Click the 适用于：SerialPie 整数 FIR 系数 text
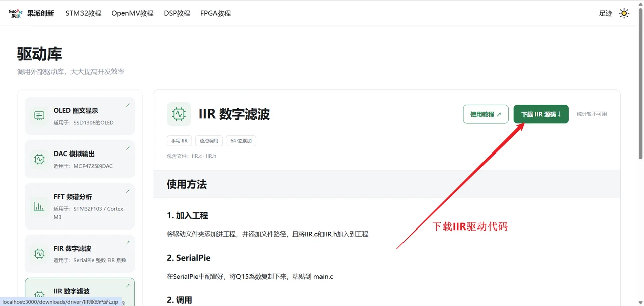Viewport: 644px width, 306px height. (x=90, y=261)
